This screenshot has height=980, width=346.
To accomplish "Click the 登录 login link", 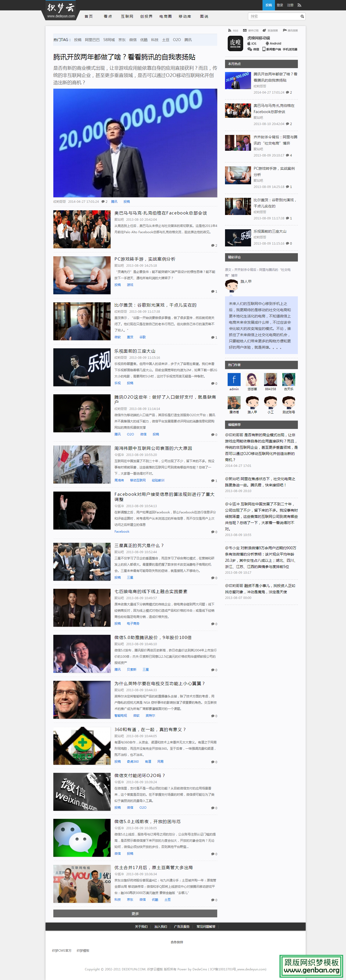I will (x=280, y=5).
